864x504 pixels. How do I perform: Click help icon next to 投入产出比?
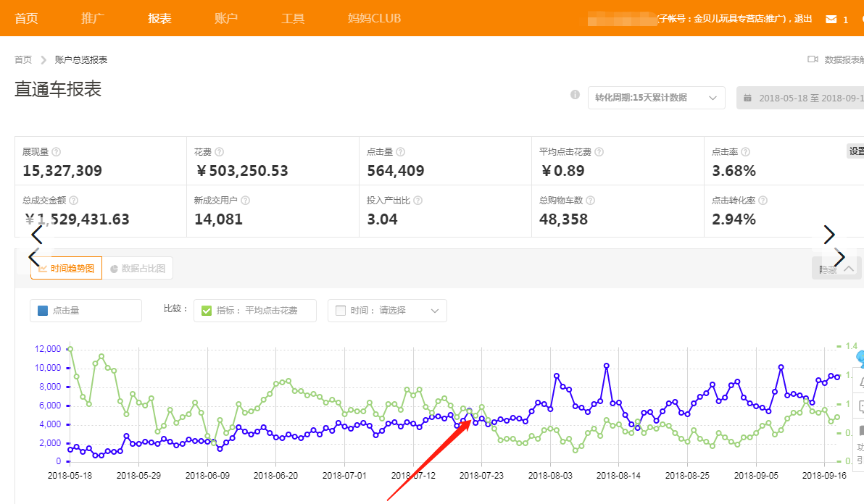point(418,201)
